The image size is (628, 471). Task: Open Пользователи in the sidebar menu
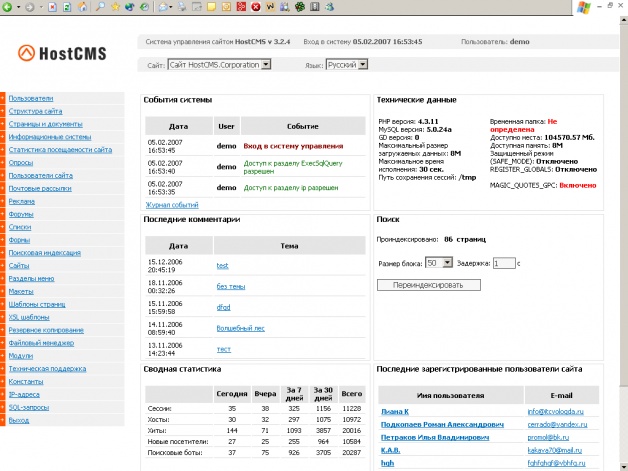30,98
